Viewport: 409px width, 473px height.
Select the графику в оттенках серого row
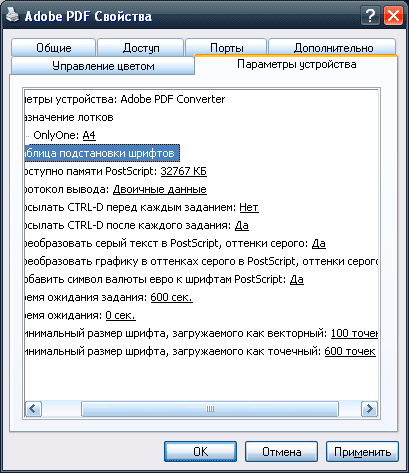(201, 261)
